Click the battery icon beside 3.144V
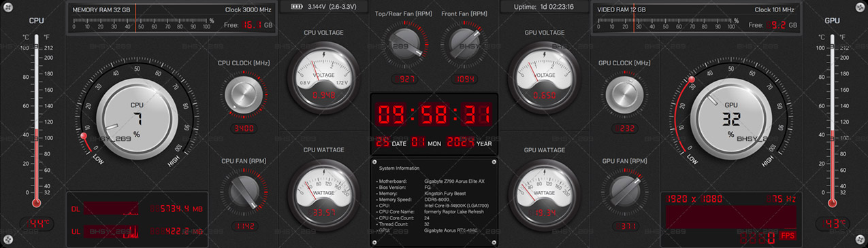Viewport: 868px width, 248px height. (297, 6)
